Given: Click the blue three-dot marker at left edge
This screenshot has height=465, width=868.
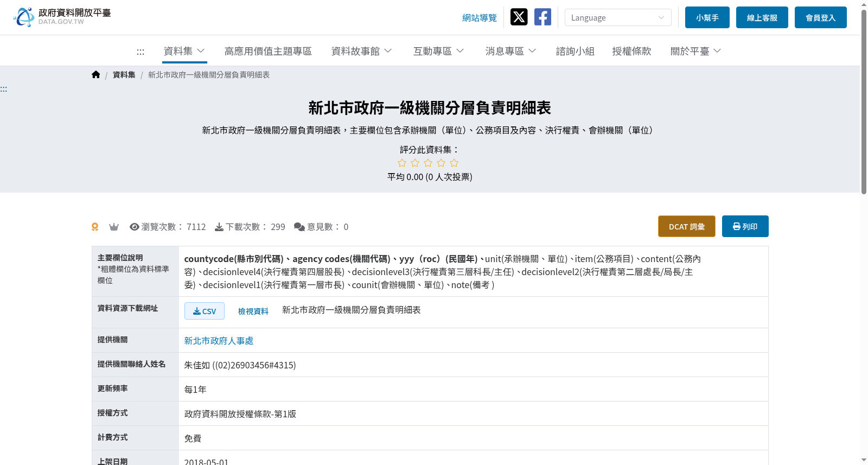Looking at the screenshot, I should pos(3,89).
